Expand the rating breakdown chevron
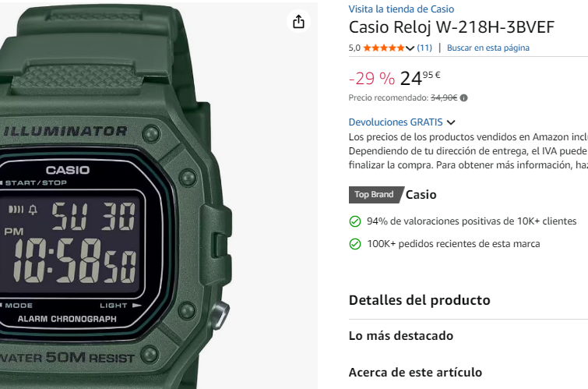588x389 pixels. (x=410, y=48)
